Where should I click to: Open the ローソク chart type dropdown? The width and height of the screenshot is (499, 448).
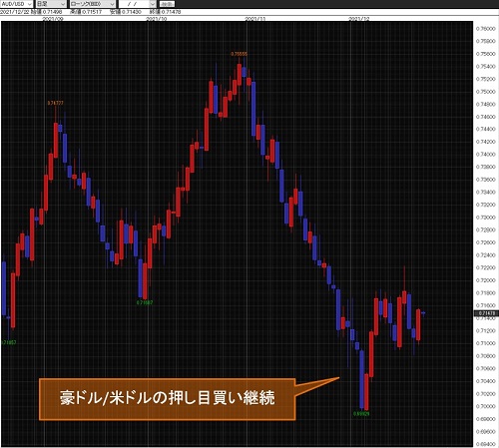tap(93, 4)
